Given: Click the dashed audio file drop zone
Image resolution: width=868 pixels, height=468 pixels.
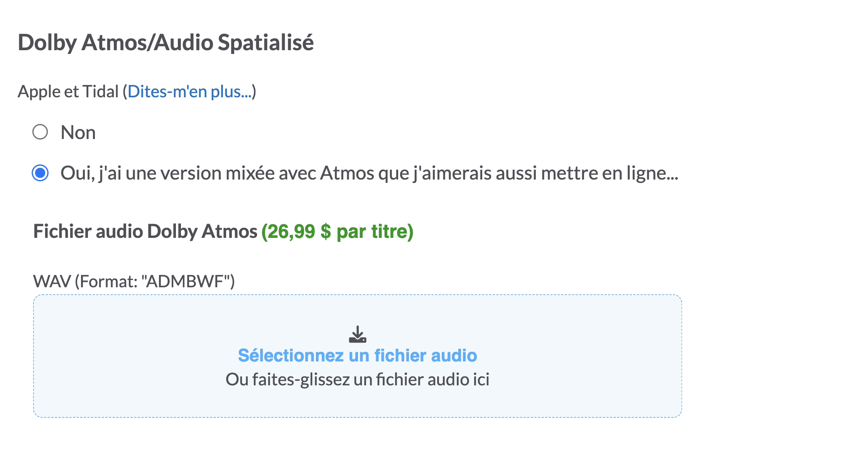Looking at the screenshot, I should pos(358,356).
